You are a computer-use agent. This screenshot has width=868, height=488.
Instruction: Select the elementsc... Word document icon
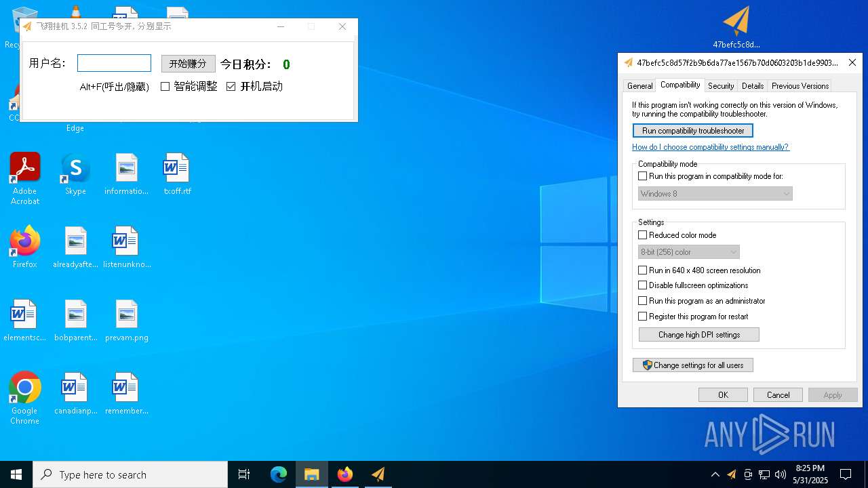(24, 320)
